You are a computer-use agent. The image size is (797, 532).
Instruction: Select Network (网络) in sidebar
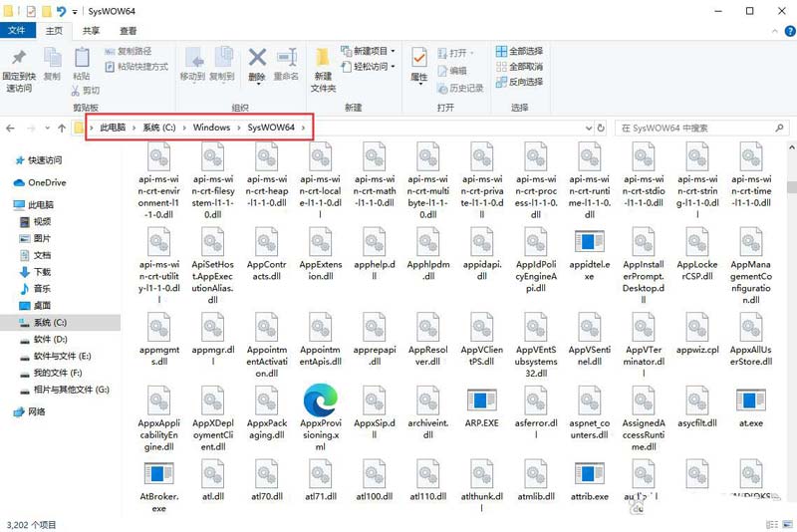(30, 411)
